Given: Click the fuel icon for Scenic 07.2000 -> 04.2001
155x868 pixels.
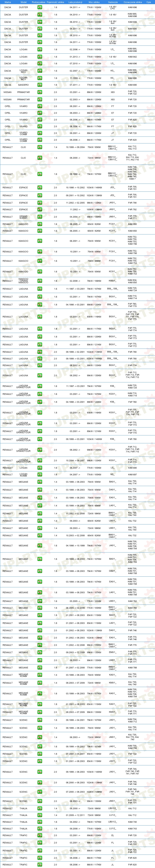Looking at the screenshot, I should click(x=39, y=754).
